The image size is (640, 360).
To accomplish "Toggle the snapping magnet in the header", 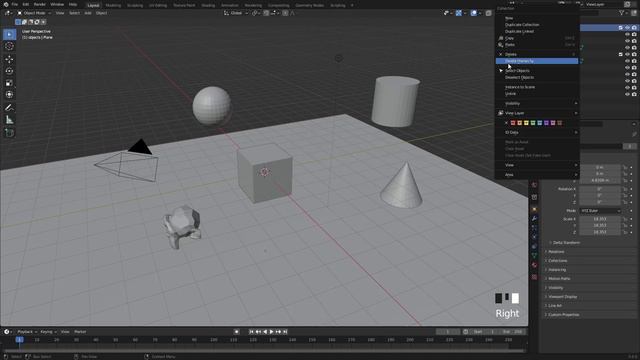I will click(266, 13).
